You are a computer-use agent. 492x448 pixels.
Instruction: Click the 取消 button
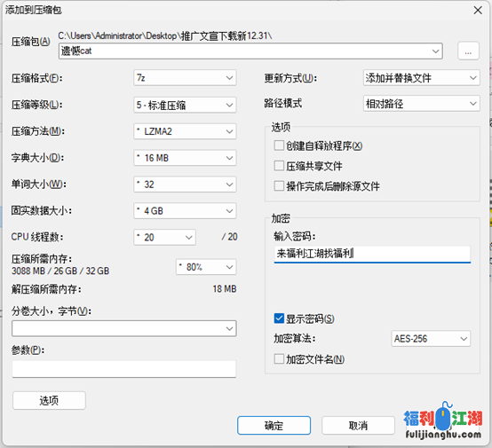coord(358,426)
